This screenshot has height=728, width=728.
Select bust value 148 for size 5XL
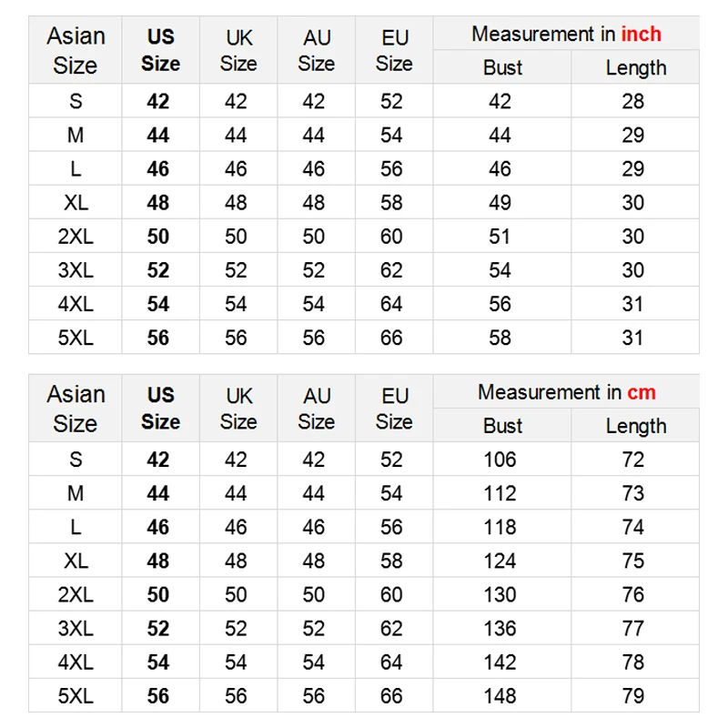pos(500,696)
